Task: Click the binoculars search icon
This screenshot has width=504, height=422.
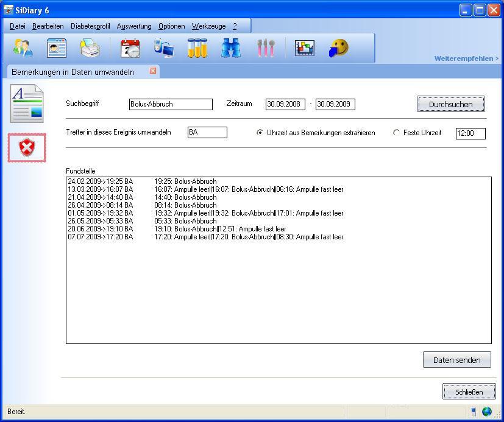Action: (x=231, y=48)
